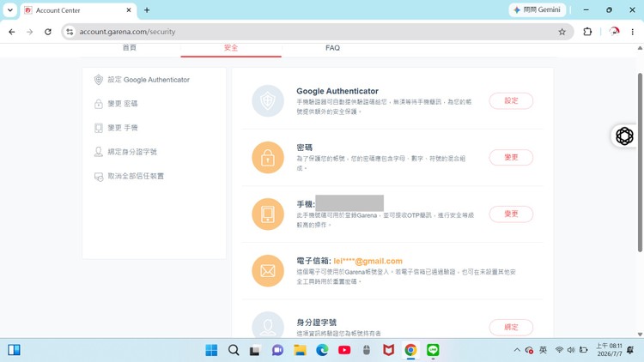Click 綁定 button for 身分證字號
This screenshot has height=362, width=644.
click(511, 327)
